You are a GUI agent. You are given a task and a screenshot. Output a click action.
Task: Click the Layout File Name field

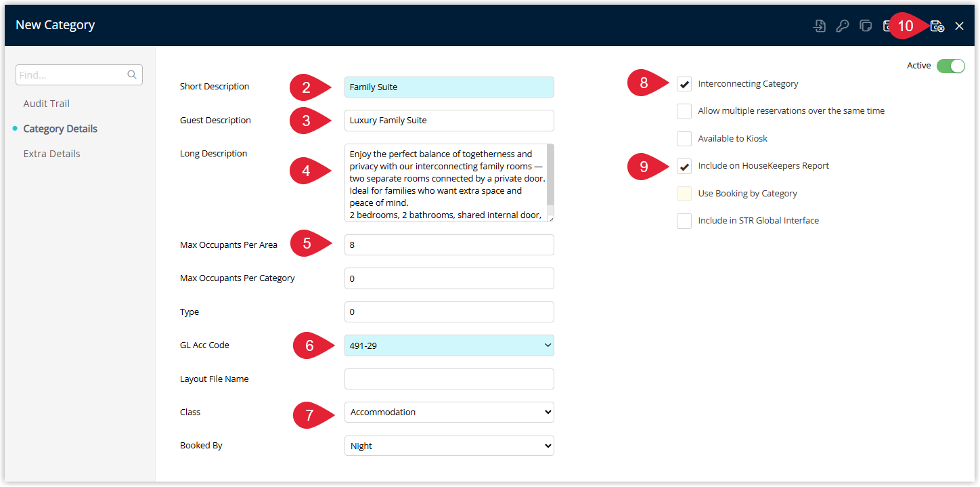coord(449,379)
